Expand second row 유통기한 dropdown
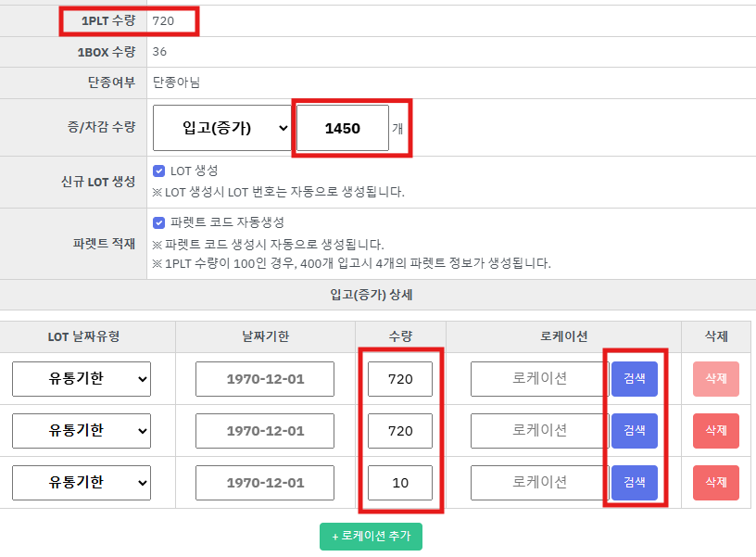 (82, 431)
